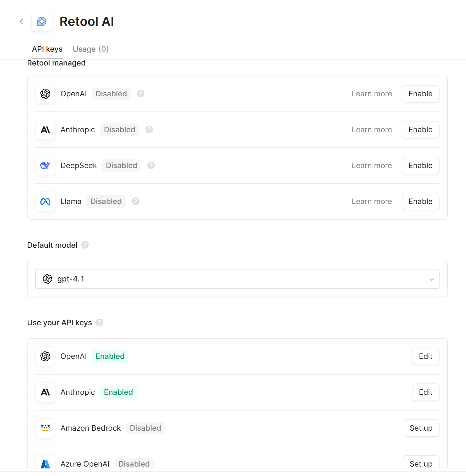Click help icon next to Llama Disabled
The image size is (466, 476).
pyautogui.click(x=136, y=201)
